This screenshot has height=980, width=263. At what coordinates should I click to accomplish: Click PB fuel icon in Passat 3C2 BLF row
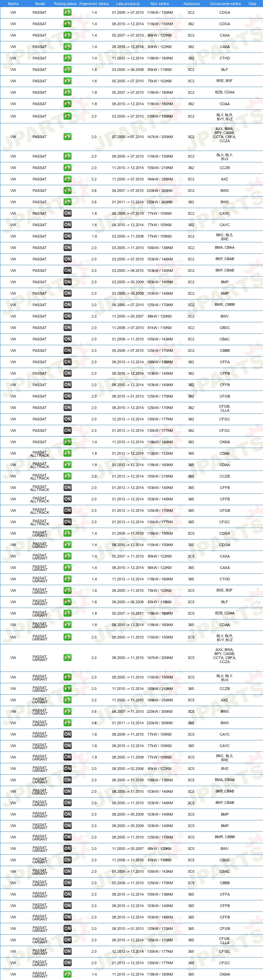pos(67,70)
